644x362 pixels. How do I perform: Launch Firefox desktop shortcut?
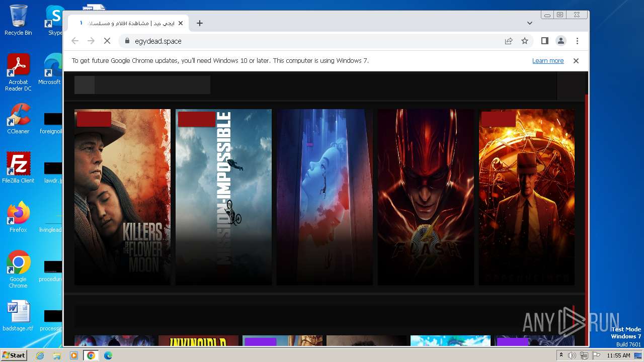[18, 217]
